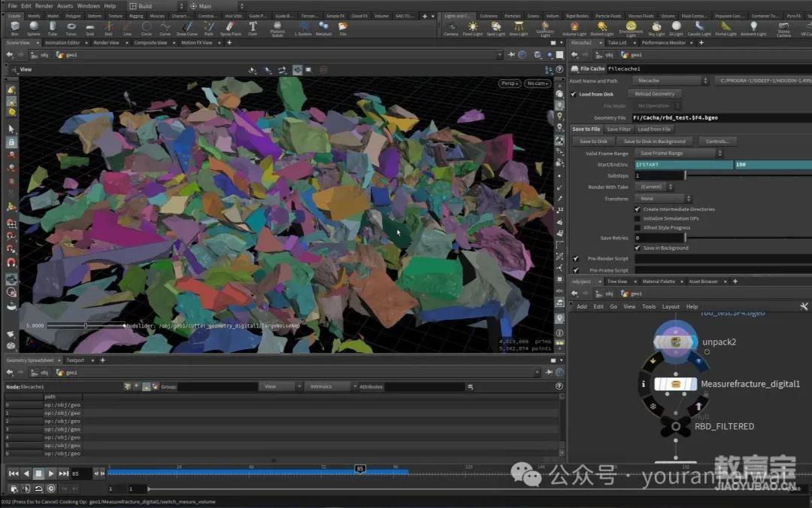Add an Environment Light from the shelf

coord(631,29)
